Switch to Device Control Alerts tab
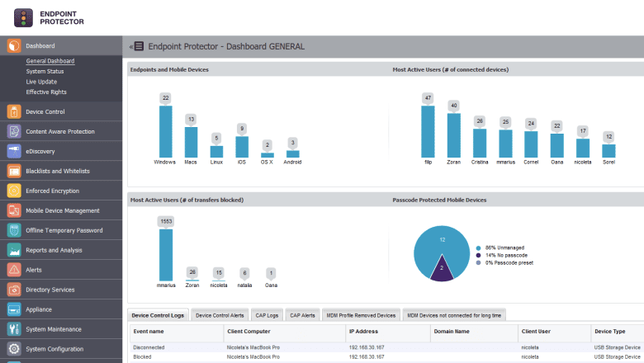 coord(220,315)
